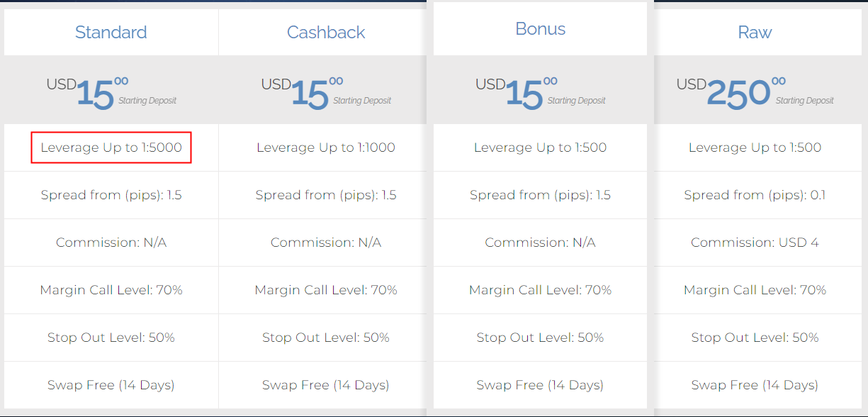
Task: Click Margin Call Level: 70% in Raw column
Action: (755, 290)
